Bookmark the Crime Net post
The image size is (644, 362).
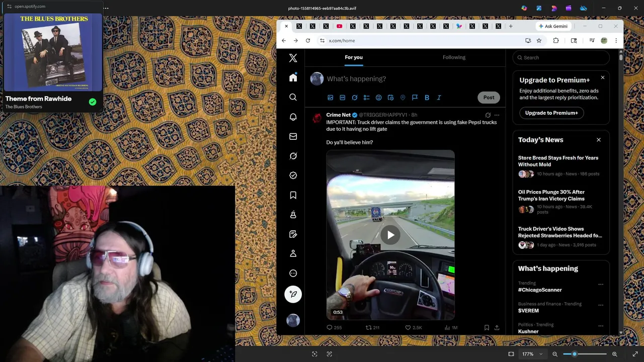[x=487, y=327]
